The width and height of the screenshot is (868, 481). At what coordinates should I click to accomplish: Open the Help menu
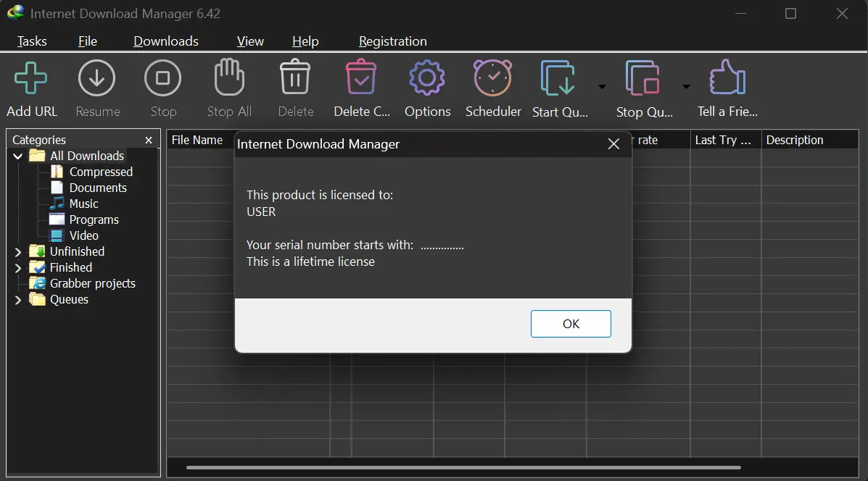pyautogui.click(x=305, y=41)
